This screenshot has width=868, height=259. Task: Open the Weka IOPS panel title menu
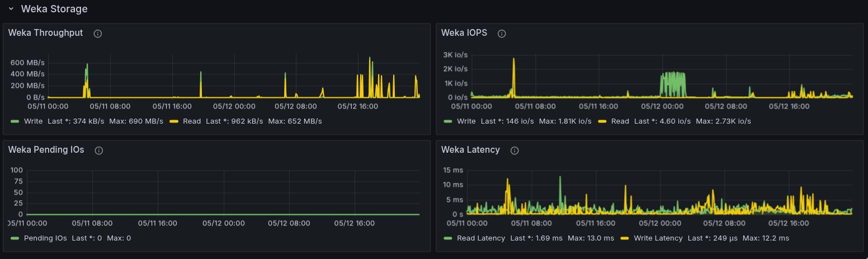pos(464,33)
